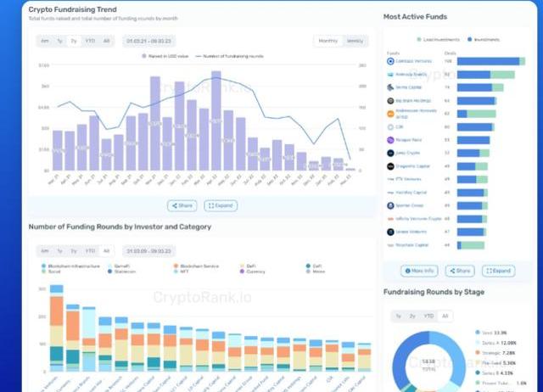Click the Infinity Ventures Crypto logo icon
543x392 pixels.
click(x=390, y=218)
